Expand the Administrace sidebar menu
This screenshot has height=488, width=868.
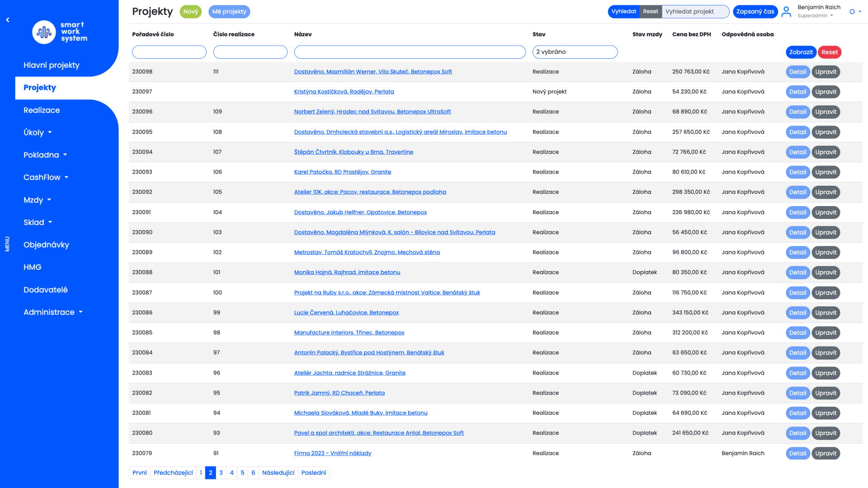(x=53, y=312)
